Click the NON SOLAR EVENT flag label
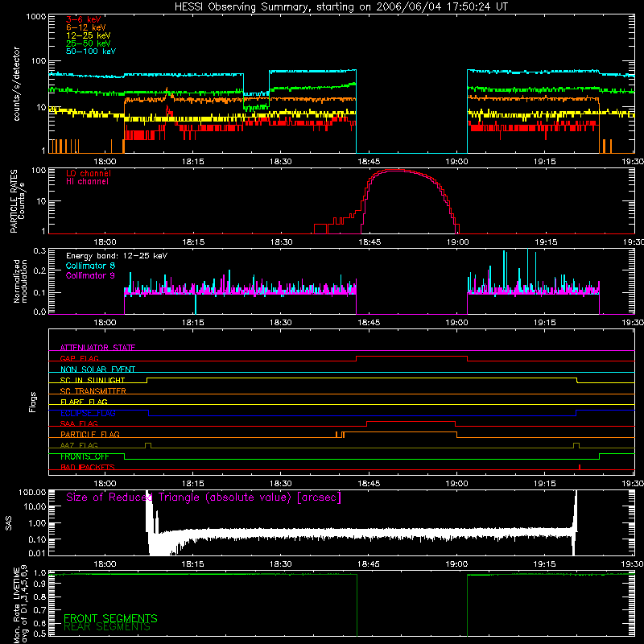644x644 pixels. click(97, 369)
